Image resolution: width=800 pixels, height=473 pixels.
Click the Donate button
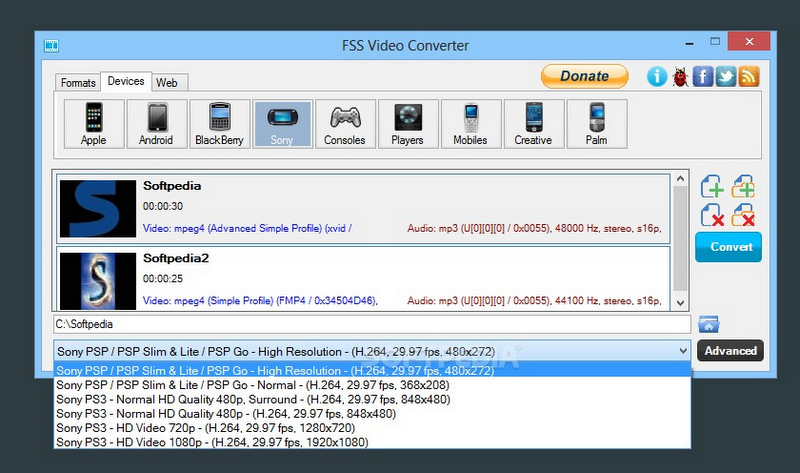coord(585,76)
